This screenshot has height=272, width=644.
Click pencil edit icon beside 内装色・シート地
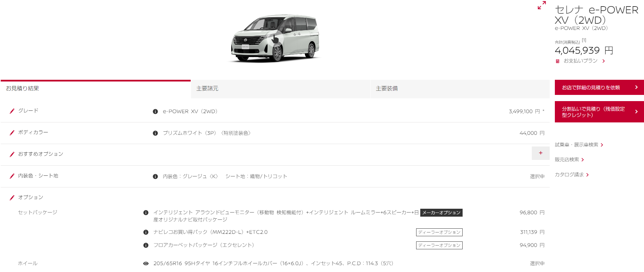(12, 176)
